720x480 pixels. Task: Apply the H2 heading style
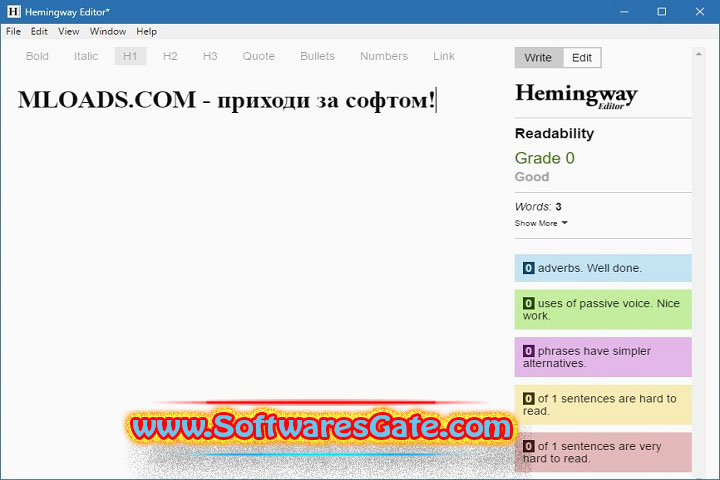pos(170,56)
